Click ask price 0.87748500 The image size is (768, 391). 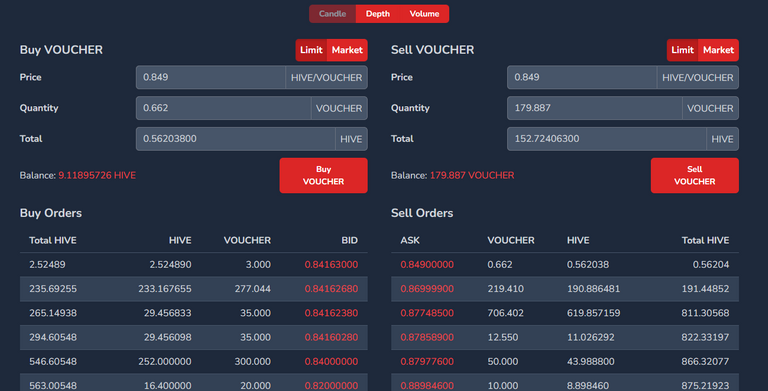pos(427,313)
